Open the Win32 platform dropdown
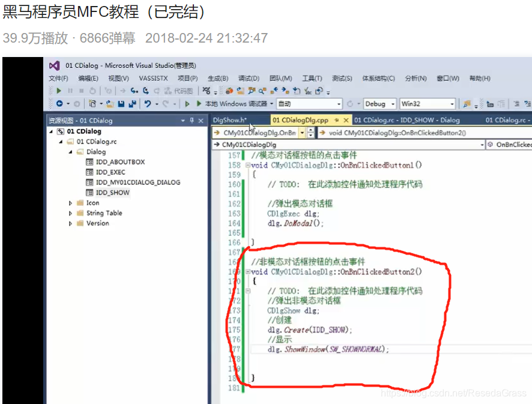 pos(428,104)
